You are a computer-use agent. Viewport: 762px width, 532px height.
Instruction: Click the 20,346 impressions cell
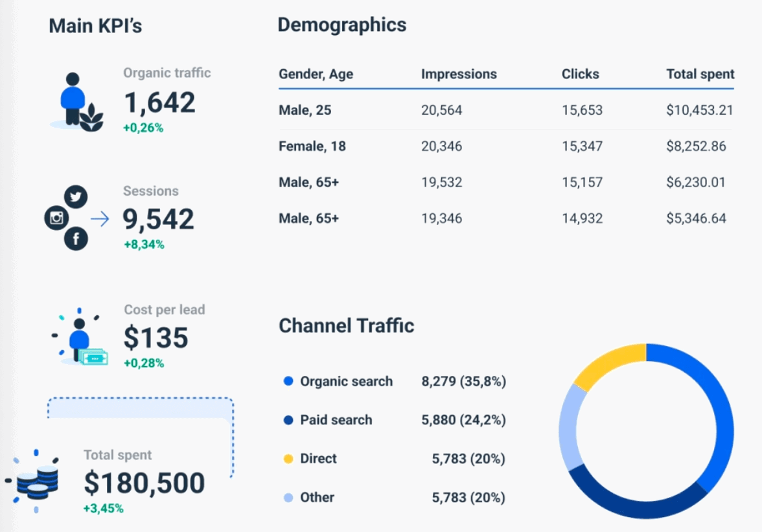coord(441,146)
